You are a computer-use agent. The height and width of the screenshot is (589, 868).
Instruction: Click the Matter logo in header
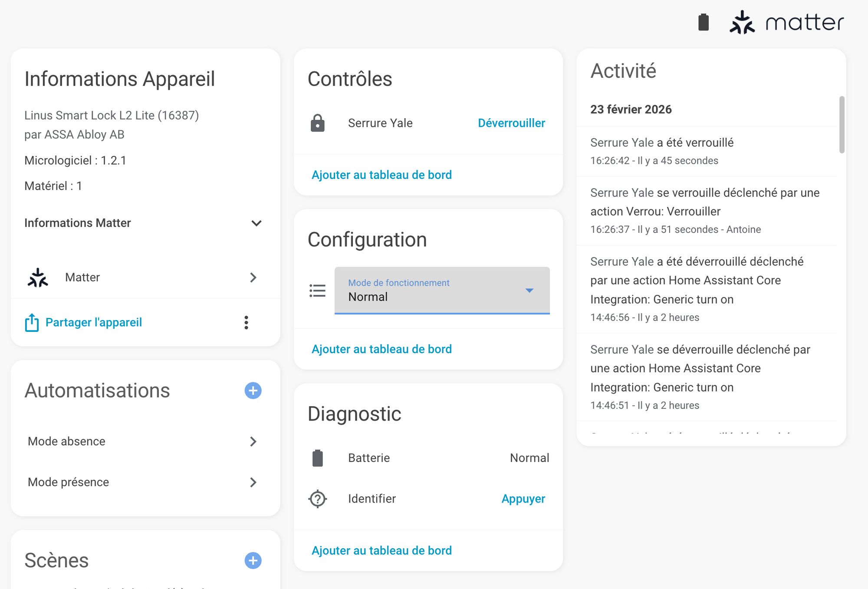786,22
